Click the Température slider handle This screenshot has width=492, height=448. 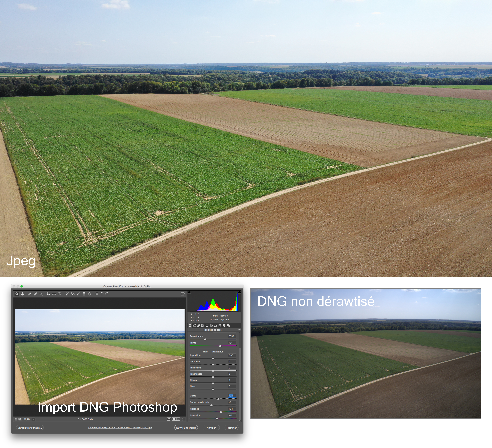205,339
